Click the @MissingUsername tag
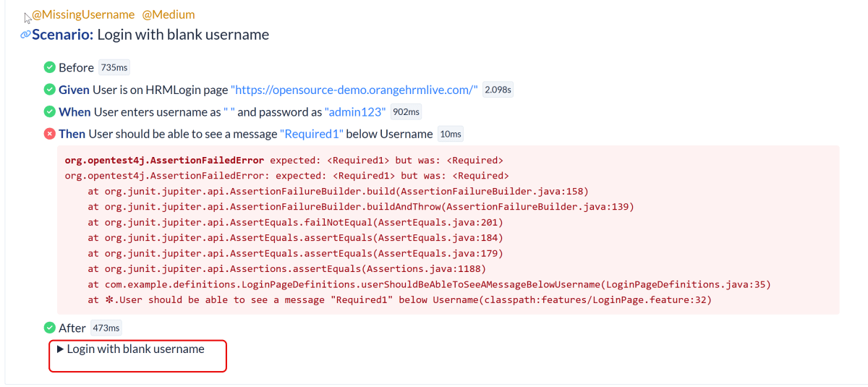Screen dimensions: 868x387 pyautogui.click(x=82, y=14)
